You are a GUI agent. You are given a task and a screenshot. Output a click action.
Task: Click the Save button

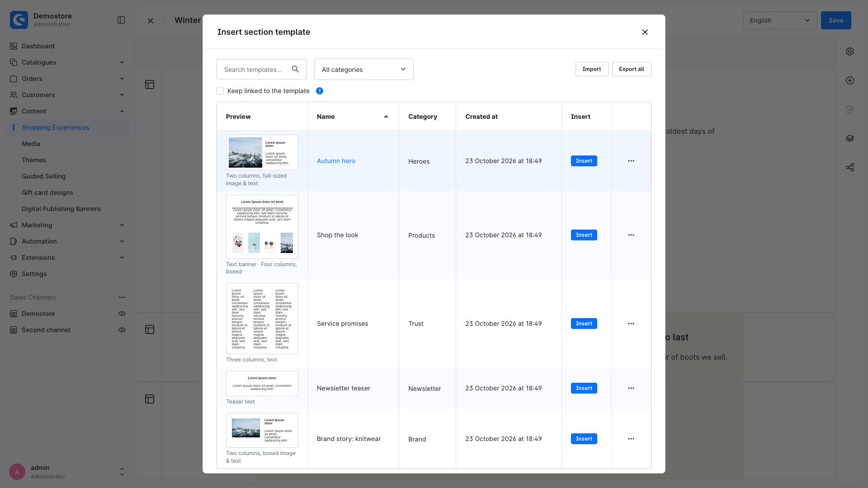point(836,20)
